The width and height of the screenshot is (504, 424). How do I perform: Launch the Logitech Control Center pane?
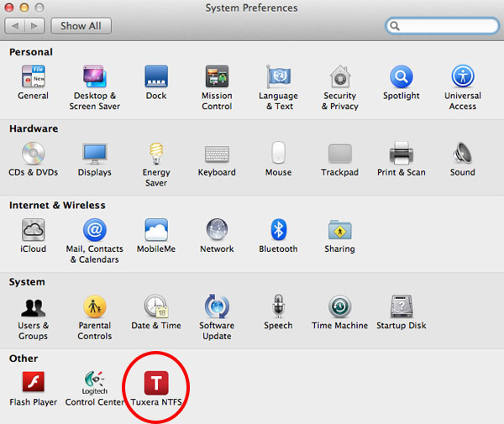(94, 383)
